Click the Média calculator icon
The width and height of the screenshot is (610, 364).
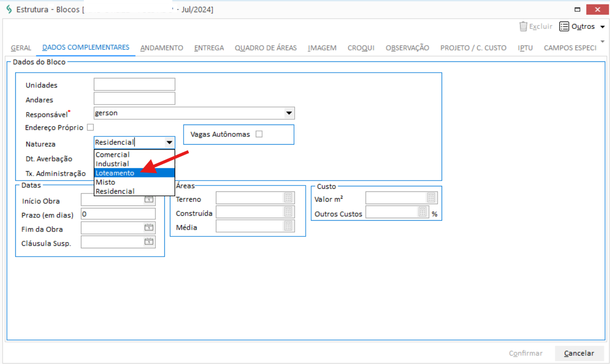click(x=288, y=226)
